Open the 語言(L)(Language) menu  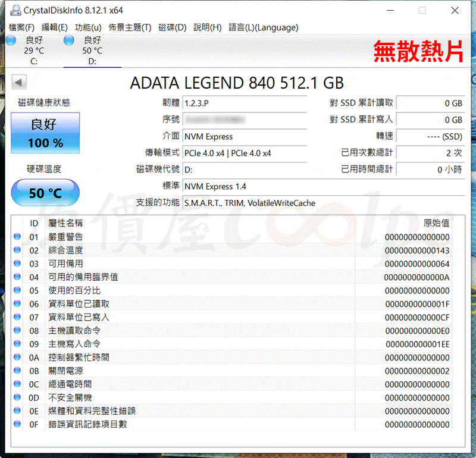tap(264, 27)
